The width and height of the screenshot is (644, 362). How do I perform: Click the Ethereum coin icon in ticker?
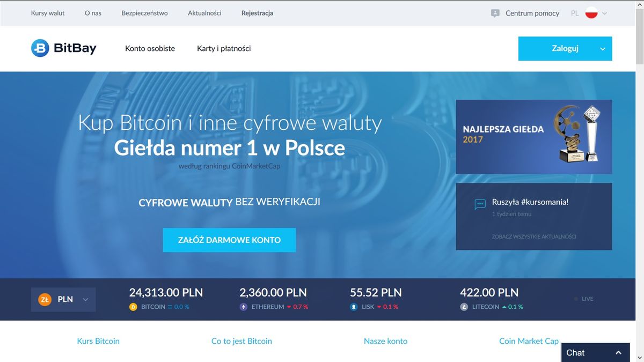tap(244, 307)
